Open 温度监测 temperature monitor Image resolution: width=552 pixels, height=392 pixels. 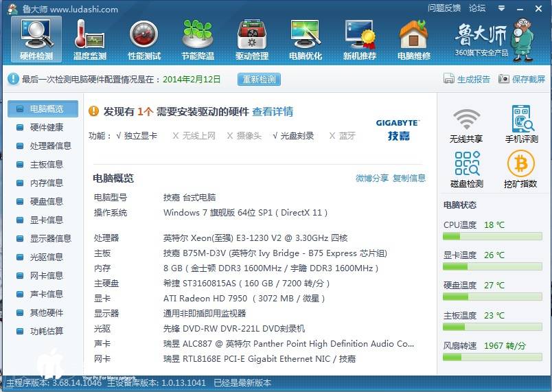point(90,39)
